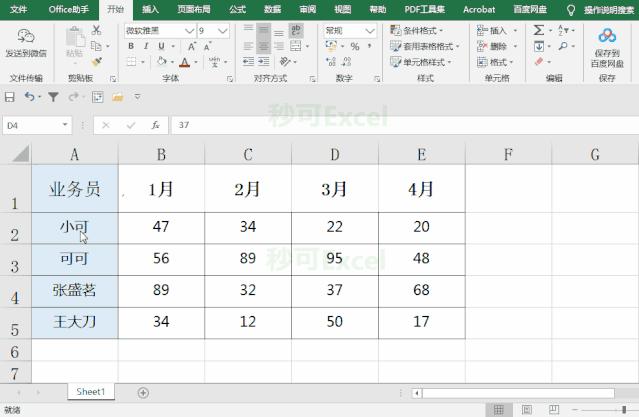Viewport: 639px width, 417px height.
Task: Click the Cut scissors icon
Action: coord(96,30)
